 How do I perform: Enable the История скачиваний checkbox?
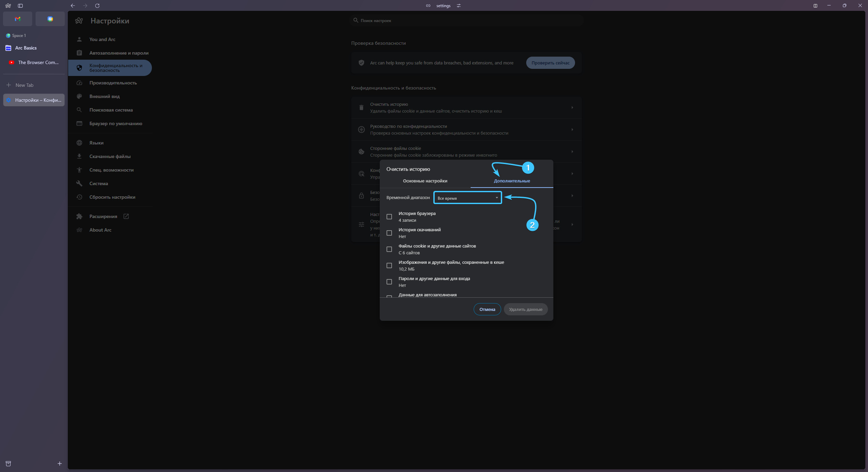[x=389, y=233]
